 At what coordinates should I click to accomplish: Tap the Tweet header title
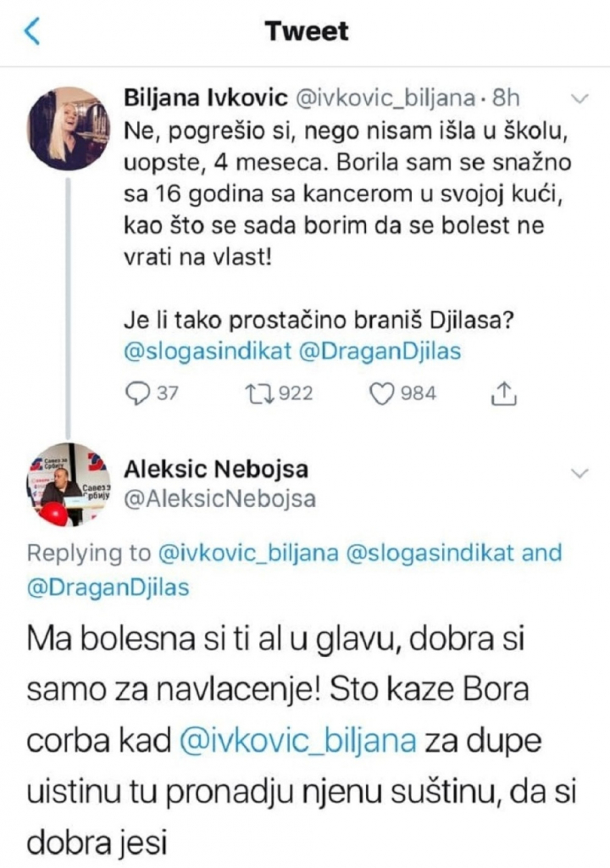[306, 31]
